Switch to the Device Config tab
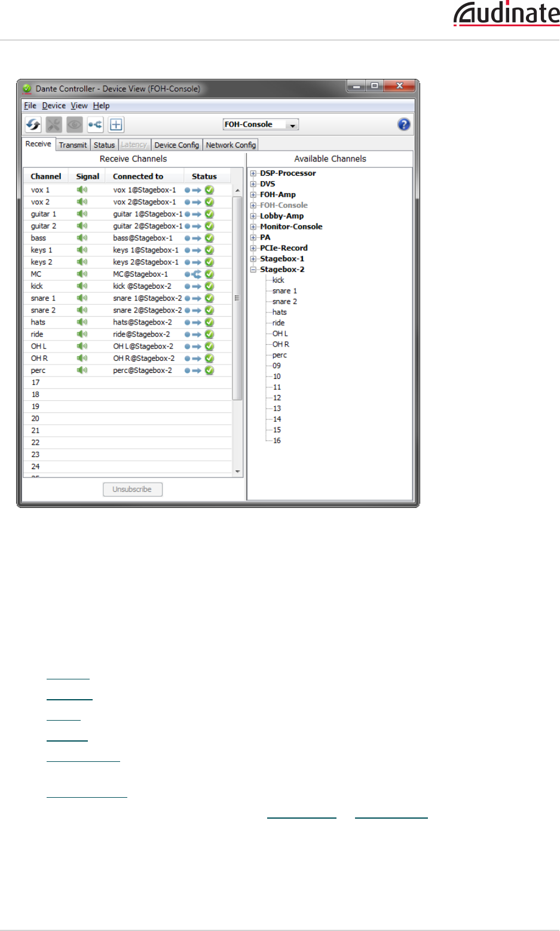560x931 pixels. click(176, 145)
